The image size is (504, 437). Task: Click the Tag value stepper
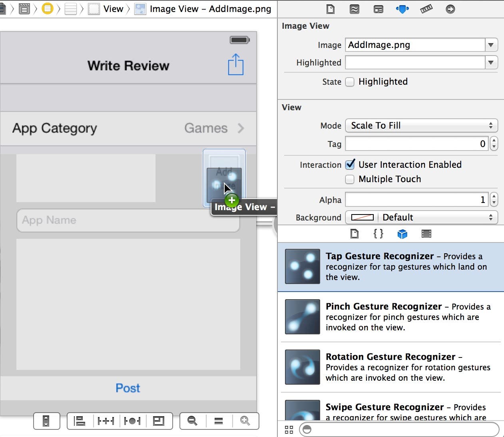tap(494, 143)
